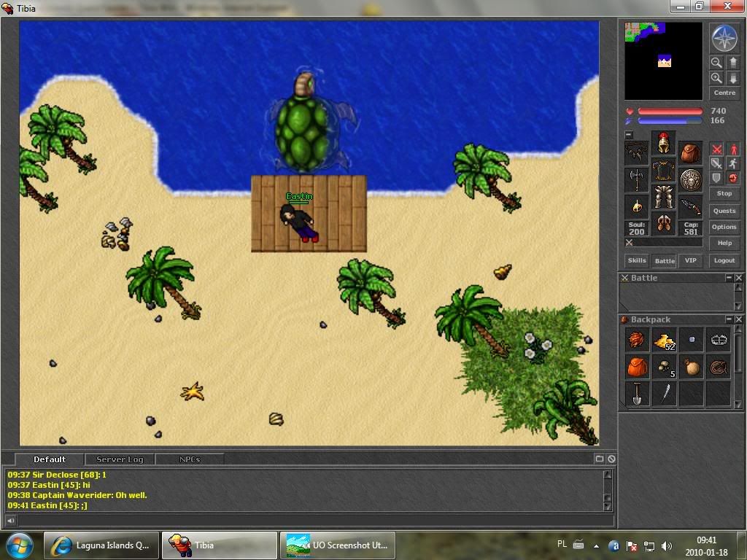Image resolution: width=747 pixels, height=560 pixels.
Task: Click the mushrooms stack of 5
Action: click(664, 367)
